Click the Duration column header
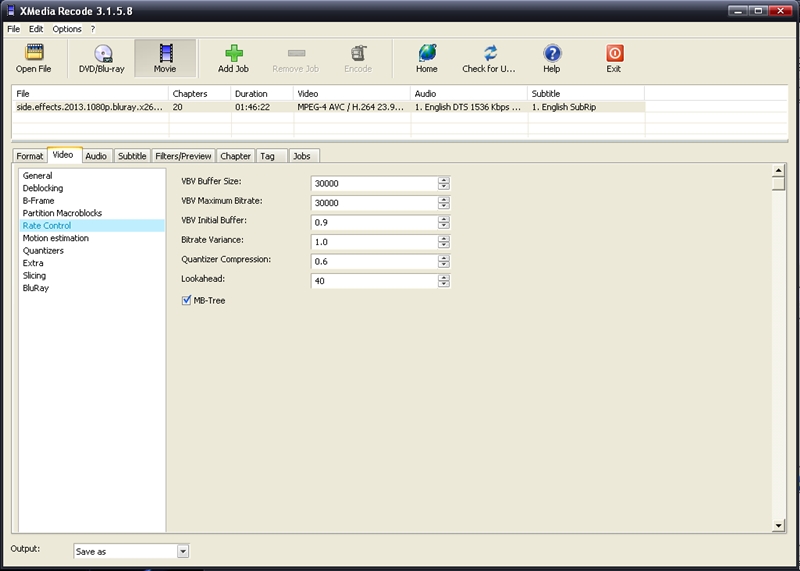 pyautogui.click(x=262, y=94)
